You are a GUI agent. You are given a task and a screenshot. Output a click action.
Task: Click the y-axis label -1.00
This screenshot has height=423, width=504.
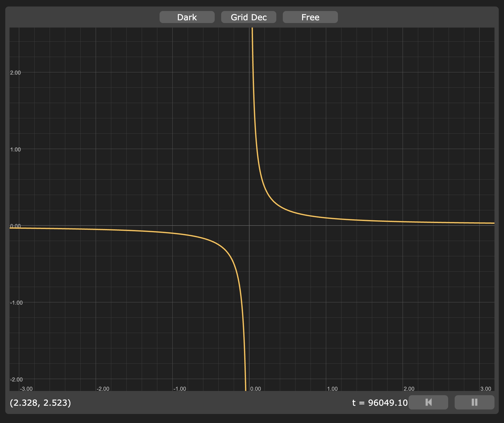(x=16, y=303)
